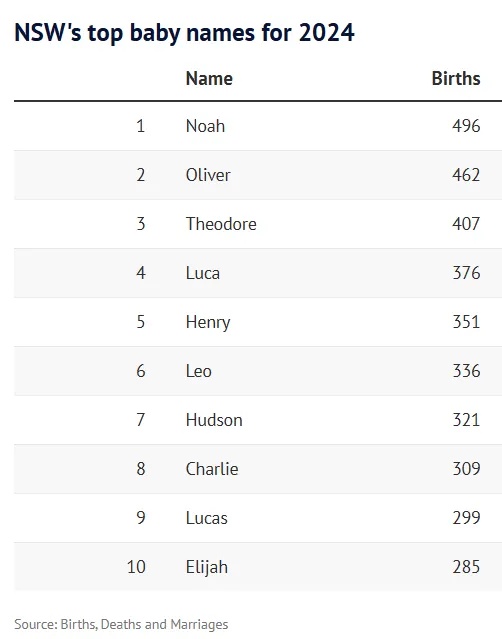Select the name Noah
The height and width of the screenshot is (639, 502).
[x=205, y=126]
